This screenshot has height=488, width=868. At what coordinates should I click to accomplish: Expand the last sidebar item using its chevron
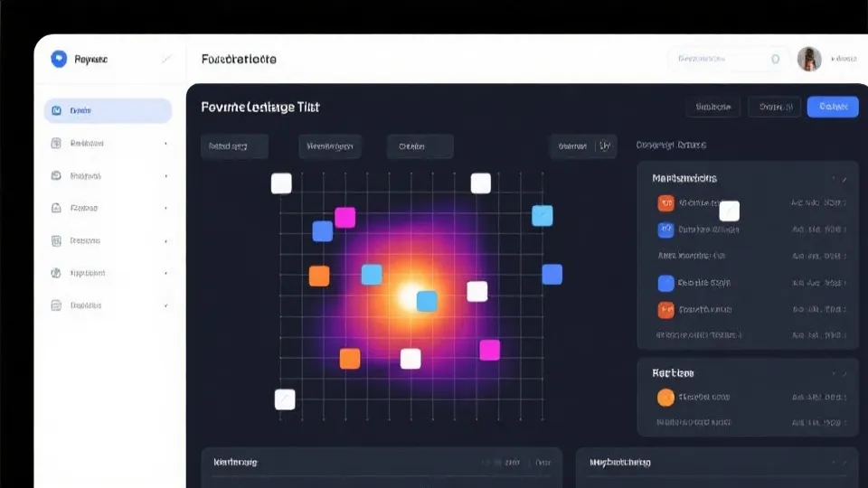tap(165, 305)
